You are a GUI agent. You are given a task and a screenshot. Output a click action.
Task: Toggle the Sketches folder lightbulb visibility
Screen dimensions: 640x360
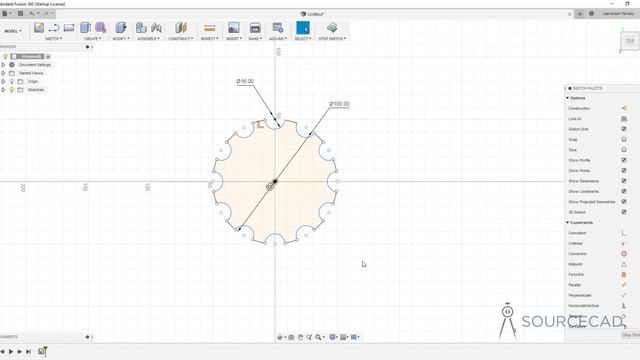(x=12, y=90)
